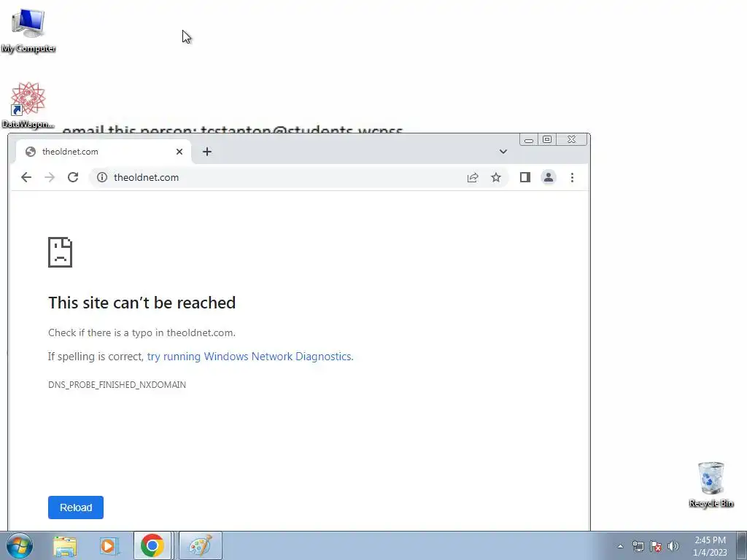Viewport: 747px width, 560px height.
Task: Click the Chrome taskbar button
Action: tap(152, 545)
